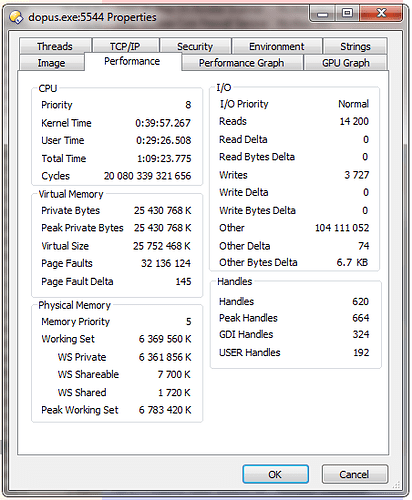This screenshot has height=500, width=412.
Task: Click the dialog resize grip
Action: pyautogui.click(x=396, y=485)
